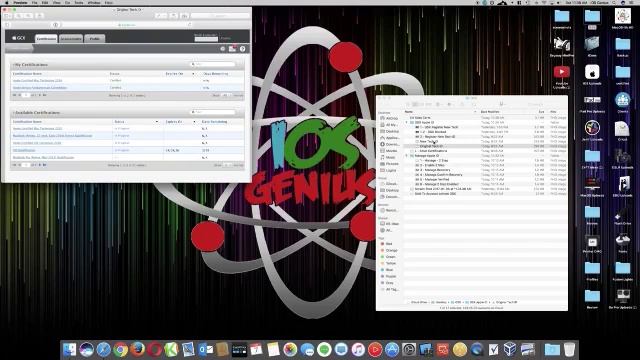Sort by Name column in Finder window

tap(440, 112)
